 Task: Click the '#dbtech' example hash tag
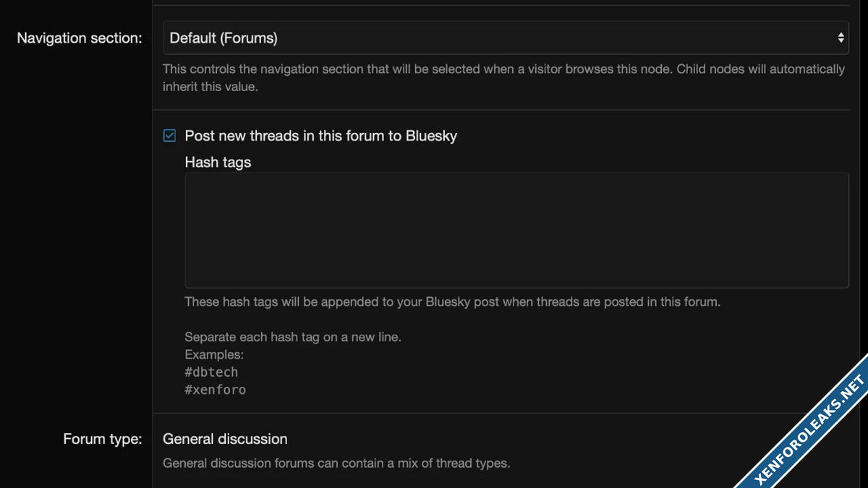(x=211, y=372)
